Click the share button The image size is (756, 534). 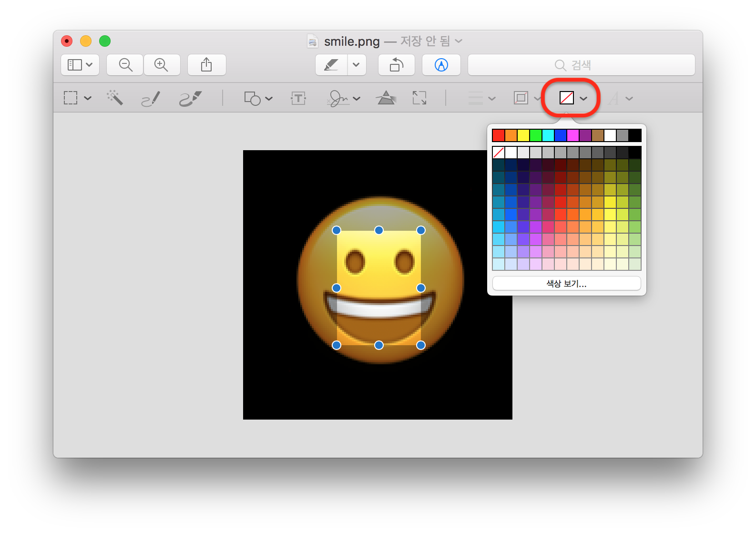click(206, 65)
